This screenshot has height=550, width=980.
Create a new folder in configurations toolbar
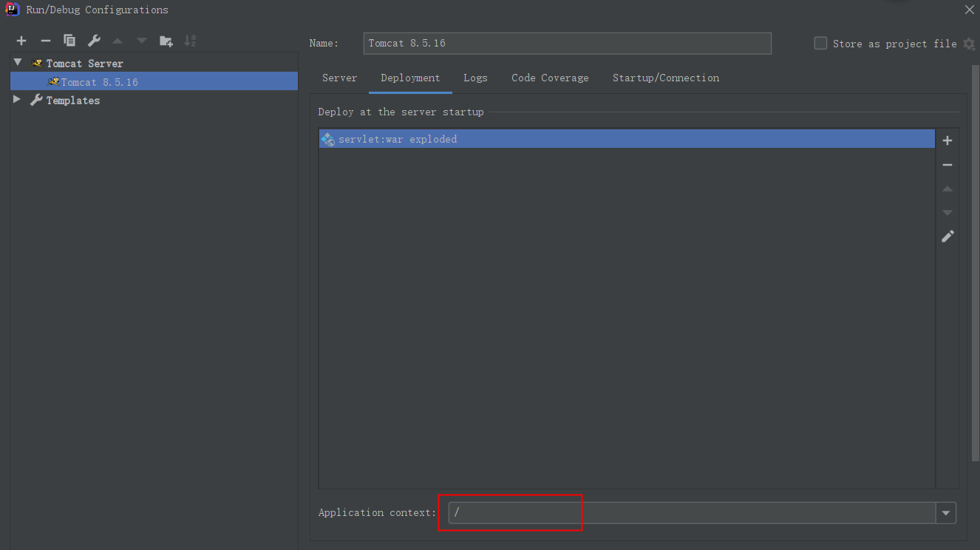(x=166, y=41)
